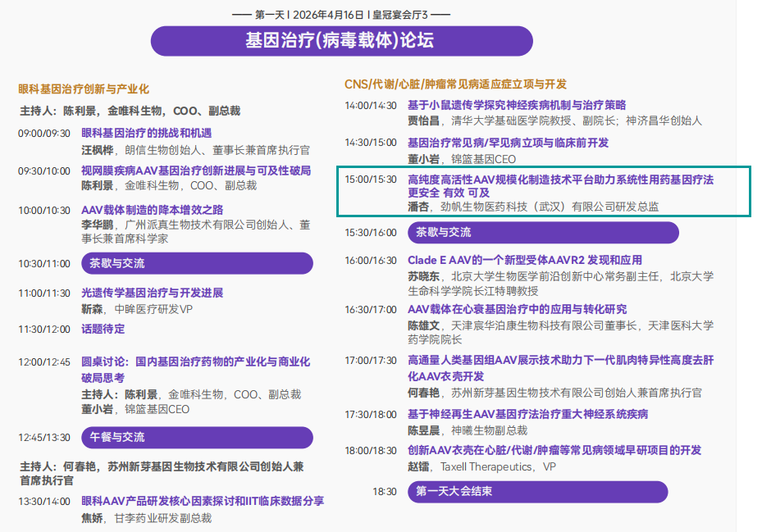762x532 pixels.
Task: Open the AAV载体制造的降本增效之路 session
Action: (152, 210)
